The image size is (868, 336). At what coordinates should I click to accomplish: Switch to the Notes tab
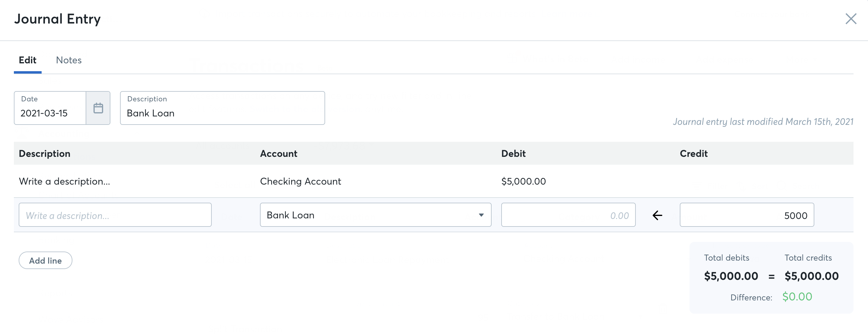(x=69, y=60)
